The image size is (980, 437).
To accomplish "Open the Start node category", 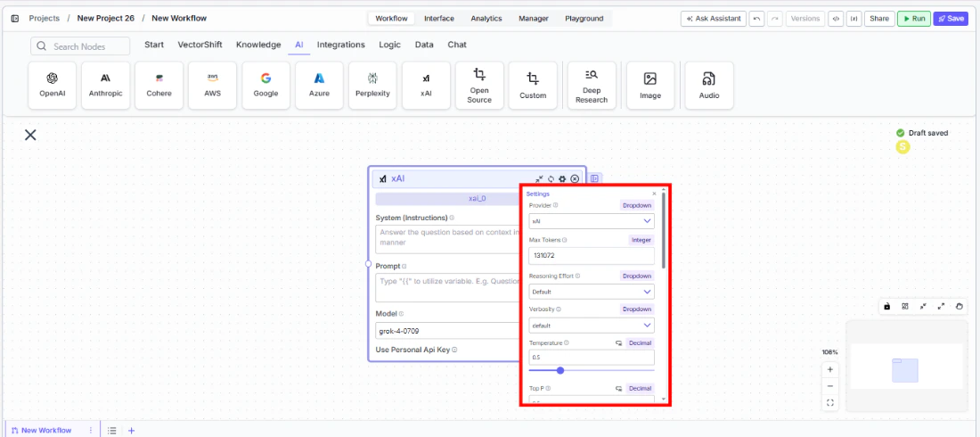I will pyautogui.click(x=154, y=45).
